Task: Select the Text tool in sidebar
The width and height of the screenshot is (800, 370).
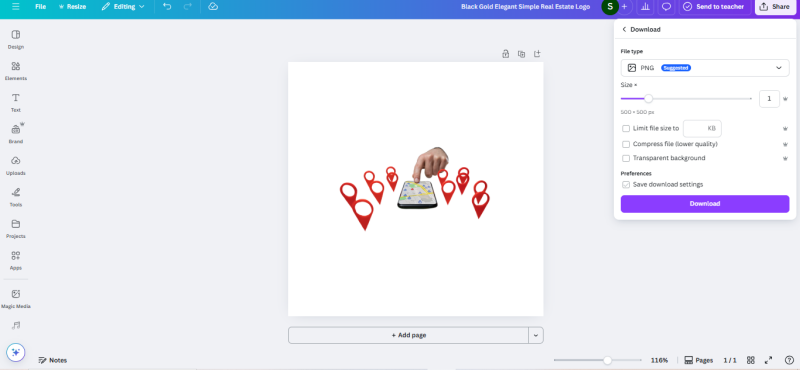Action: pyautogui.click(x=16, y=103)
